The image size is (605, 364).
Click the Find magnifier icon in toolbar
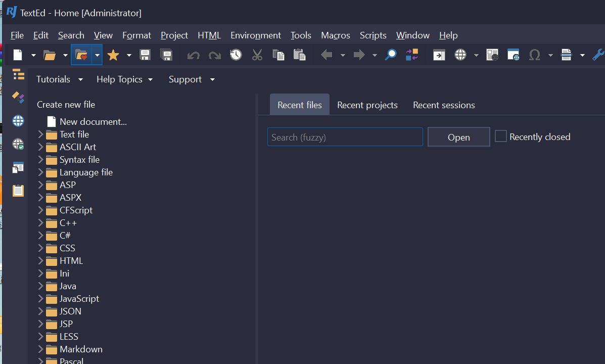(390, 55)
